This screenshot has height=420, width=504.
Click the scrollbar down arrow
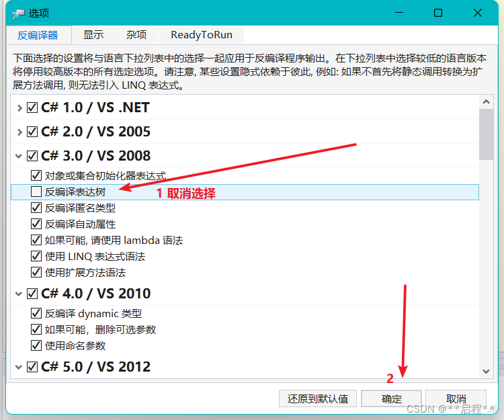(x=486, y=372)
